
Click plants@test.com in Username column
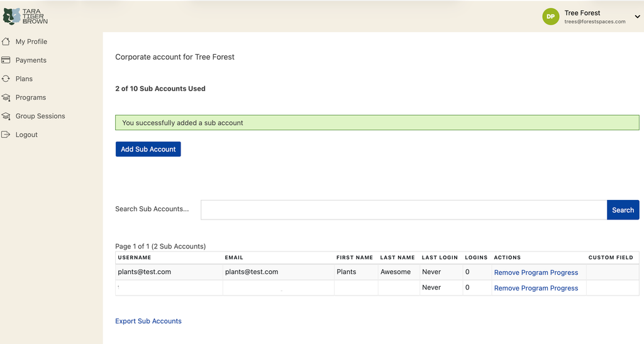pyautogui.click(x=144, y=272)
